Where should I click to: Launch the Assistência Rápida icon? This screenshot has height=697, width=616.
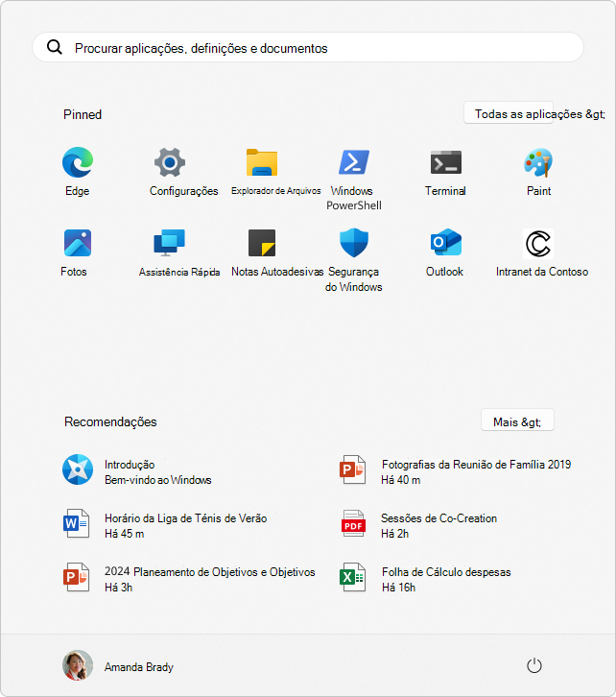pos(169,243)
